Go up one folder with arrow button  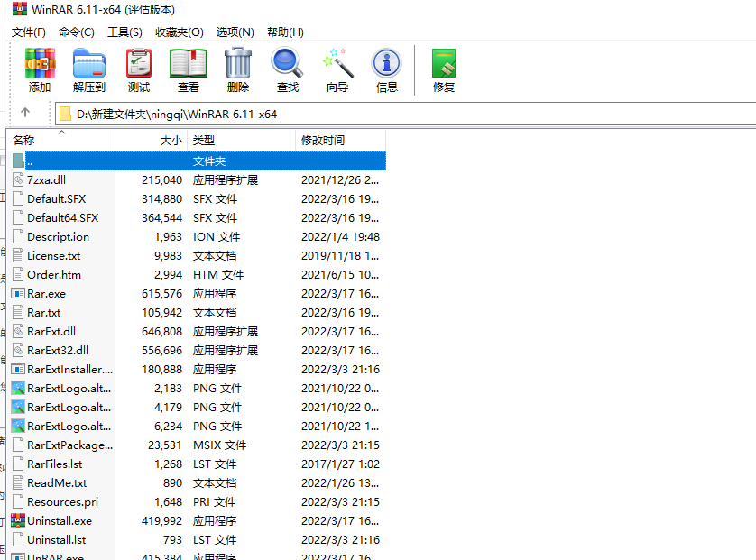coord(25,113)
